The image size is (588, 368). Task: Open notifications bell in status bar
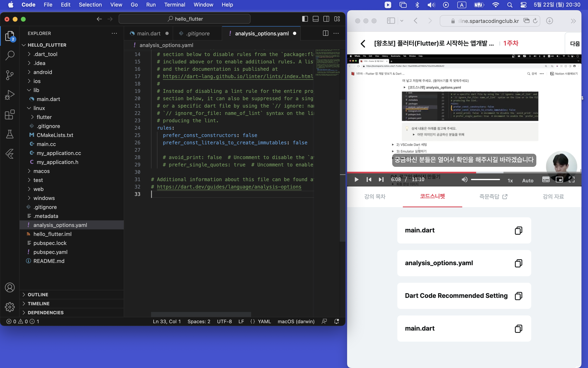coord(336,322)
